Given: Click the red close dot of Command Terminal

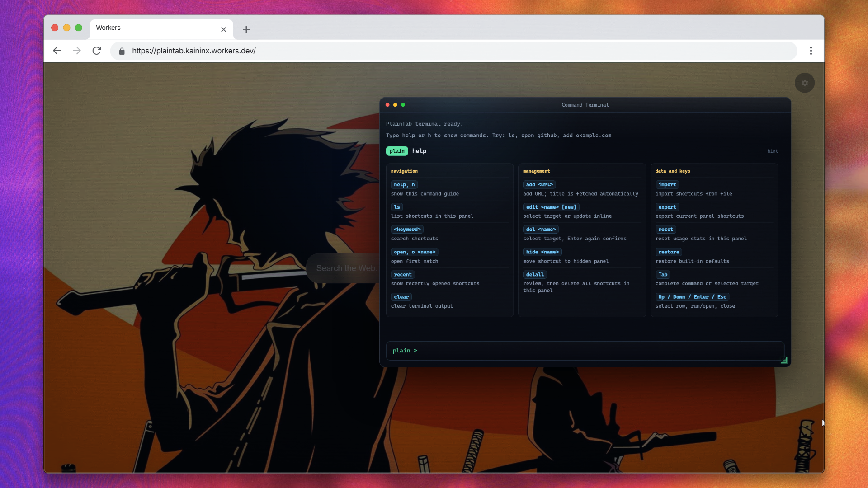Looking at the screenshot, I should tap(387, 105).
